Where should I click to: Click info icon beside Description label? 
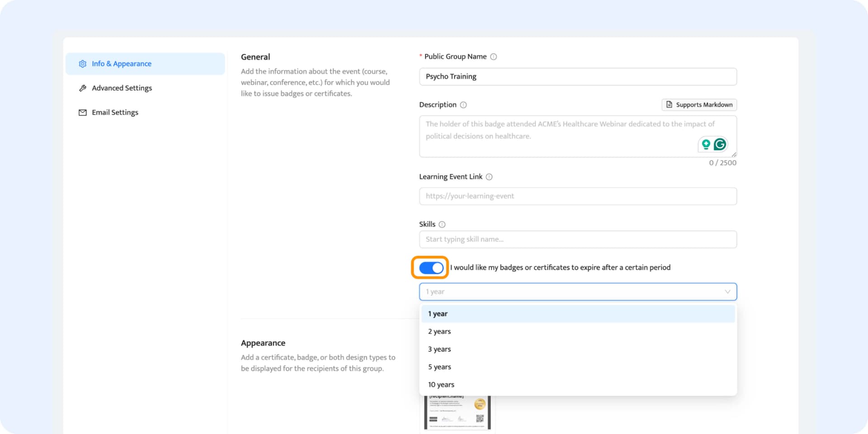(463, 105)
